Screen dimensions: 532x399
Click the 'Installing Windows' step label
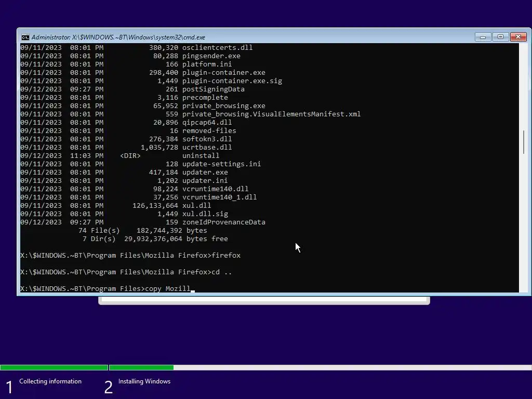click(144, 381)
